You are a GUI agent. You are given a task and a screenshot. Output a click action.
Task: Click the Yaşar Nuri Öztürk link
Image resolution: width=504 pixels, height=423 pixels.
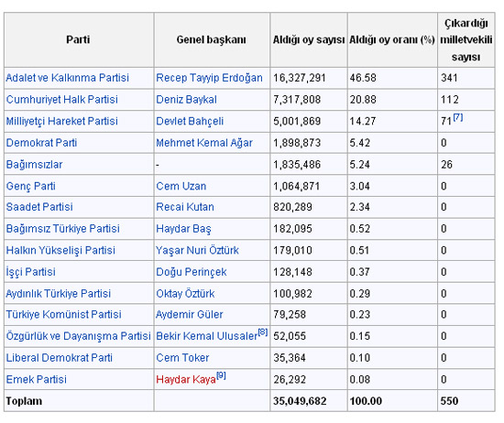coord(197,251)
